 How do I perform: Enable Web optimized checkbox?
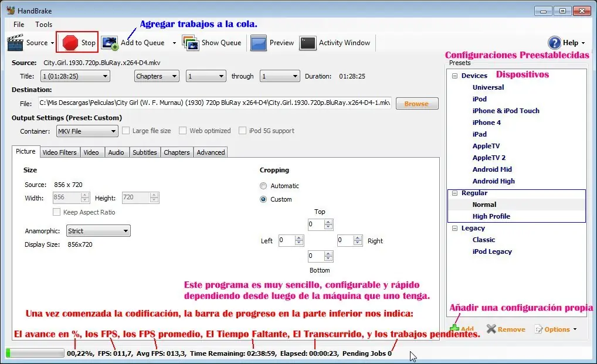tap(183, 131)
